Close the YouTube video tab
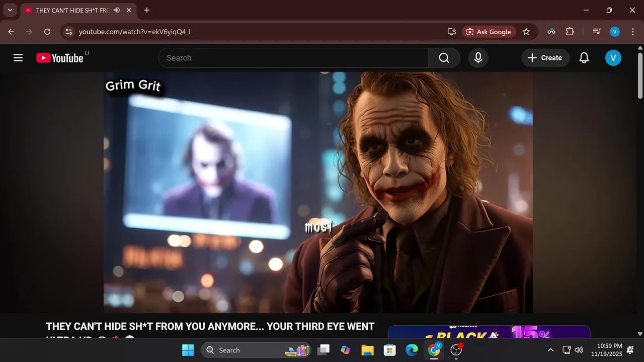The height and width of the screenshot is (362, 644). [129, 10]
